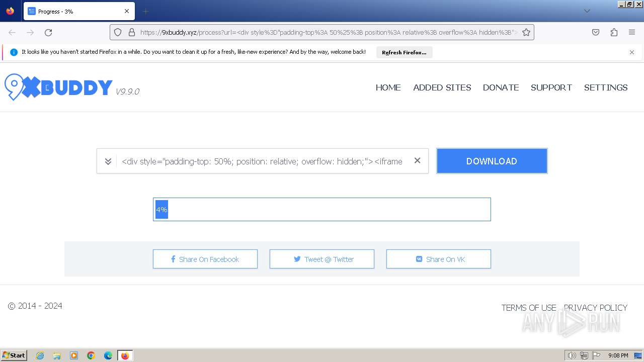Image resolution: width=644 pixels, height=362 pixels.
Task: Reload the current page
Action: [x=48, y=32]
